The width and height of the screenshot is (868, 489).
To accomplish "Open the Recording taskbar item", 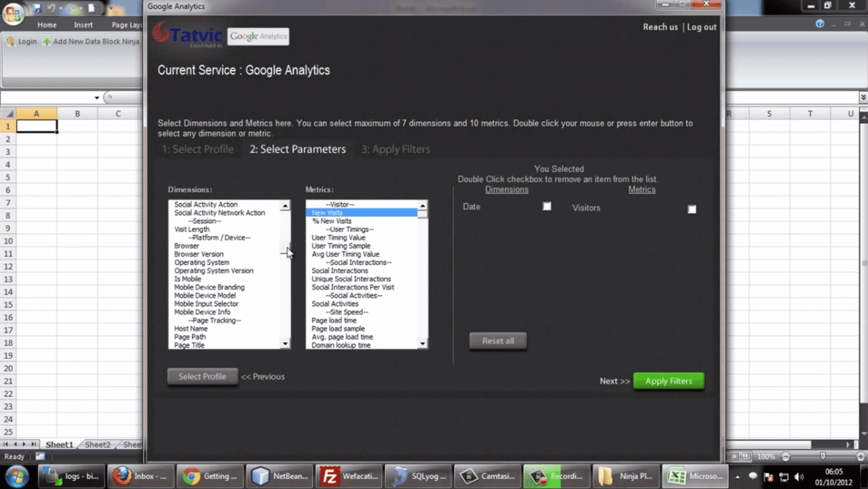I will click(556, 477).
